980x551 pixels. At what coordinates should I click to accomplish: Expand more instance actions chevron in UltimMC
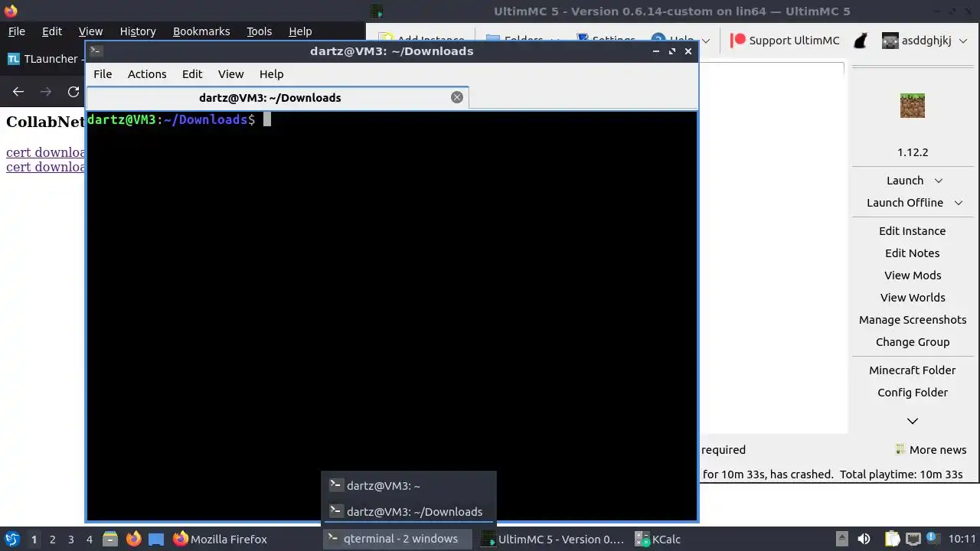click(913, 421)
